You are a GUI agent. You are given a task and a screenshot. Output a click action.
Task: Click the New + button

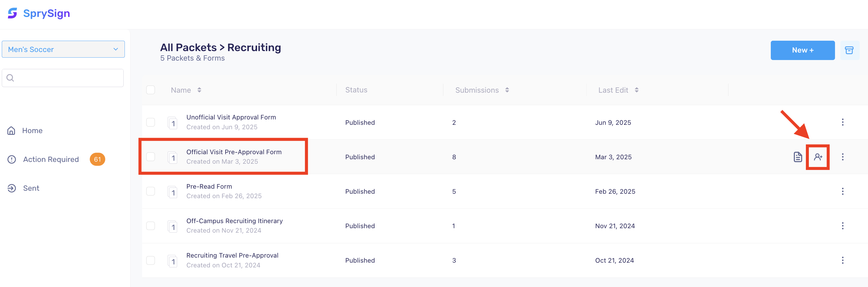803,50
